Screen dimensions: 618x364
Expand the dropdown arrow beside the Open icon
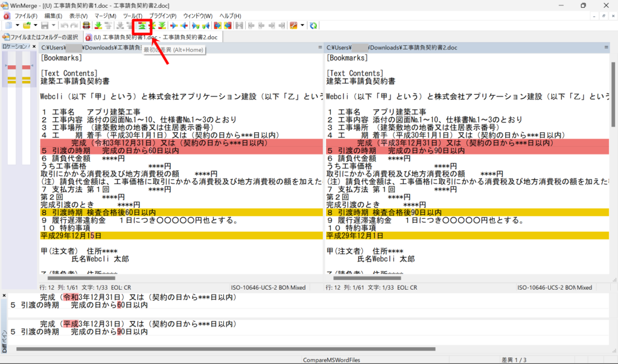pyautogui.click(x=36, y=25)
